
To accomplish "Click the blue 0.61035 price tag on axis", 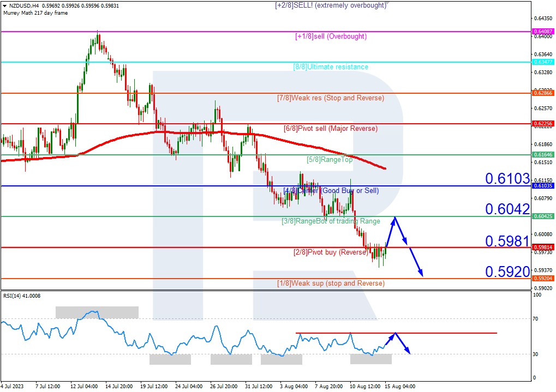I will click(x=542, y=186).
